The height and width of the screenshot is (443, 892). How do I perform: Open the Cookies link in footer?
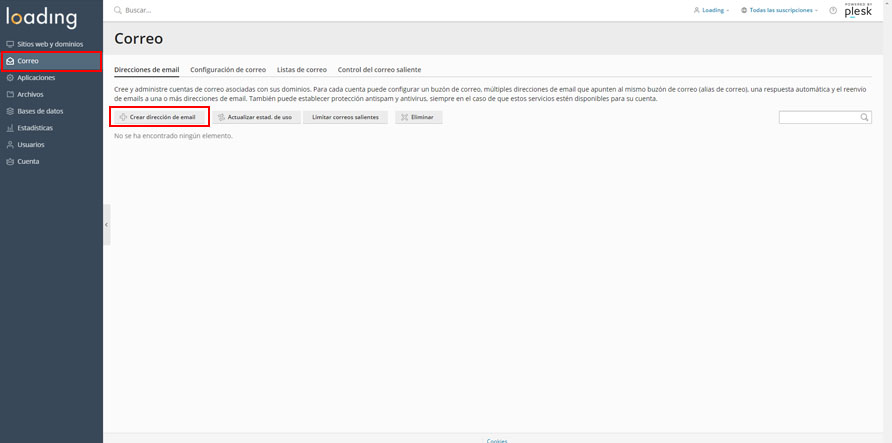(x=497, y=440)
